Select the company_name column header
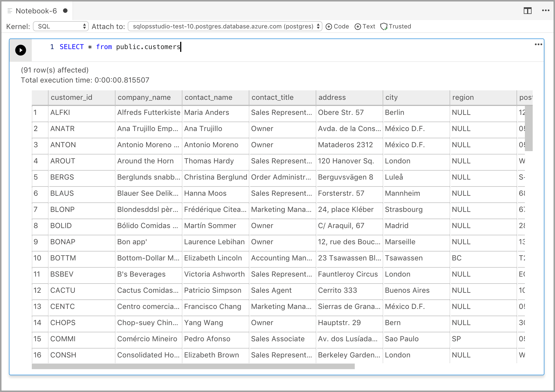The width and height of the screenshot is (555, 392). [x=149, y=98]
